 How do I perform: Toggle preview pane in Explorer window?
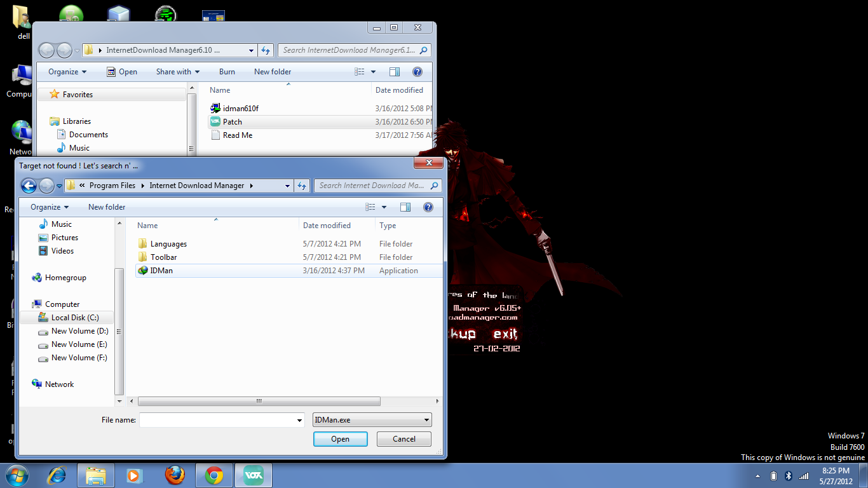coord(395,72)
